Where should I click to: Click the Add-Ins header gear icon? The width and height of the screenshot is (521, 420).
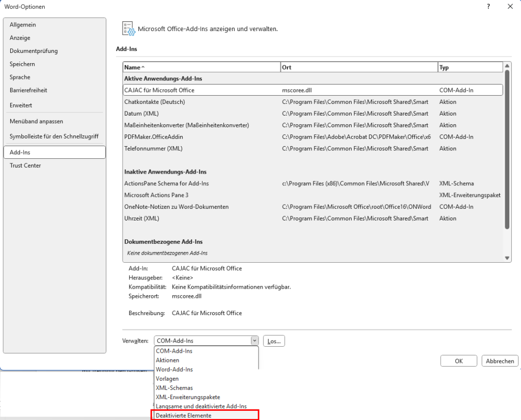click(x=128, y=29)
